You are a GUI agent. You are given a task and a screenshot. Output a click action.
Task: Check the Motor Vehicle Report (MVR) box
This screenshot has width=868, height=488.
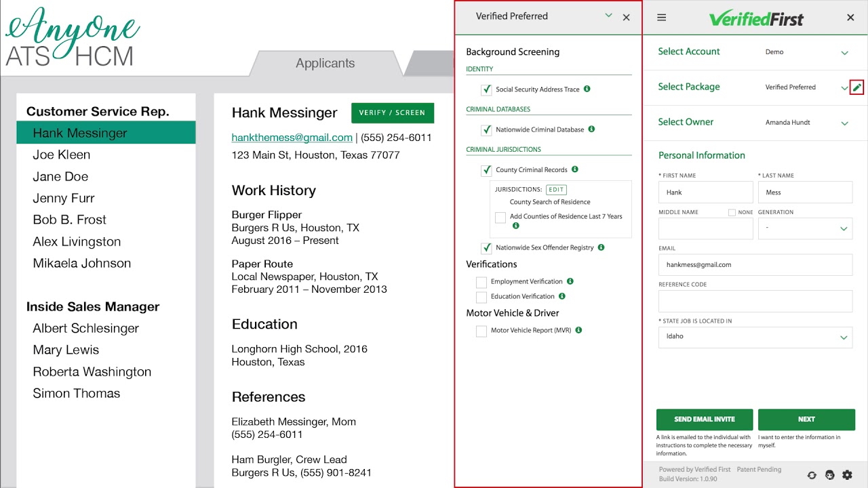click(481, 331)
